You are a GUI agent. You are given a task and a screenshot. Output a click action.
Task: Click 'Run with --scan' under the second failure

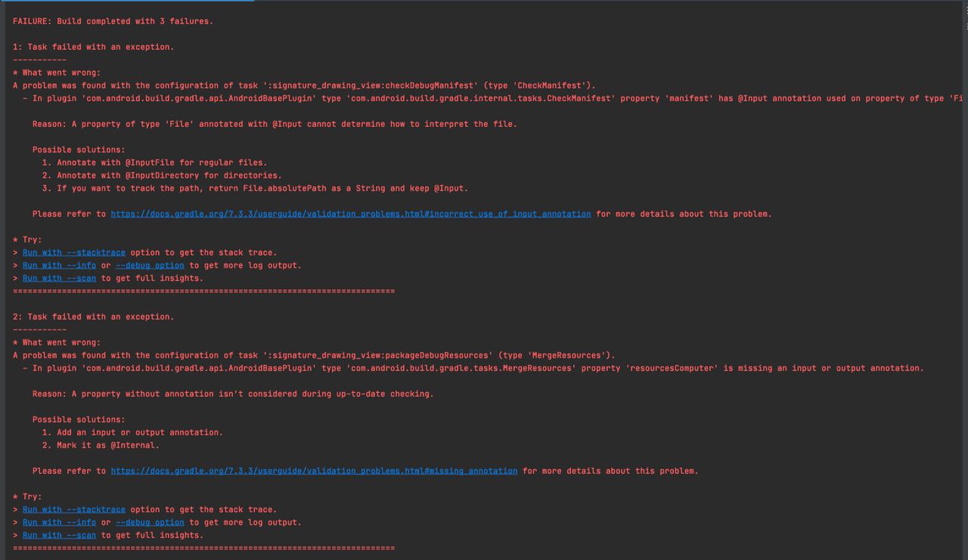click(59, 535)
